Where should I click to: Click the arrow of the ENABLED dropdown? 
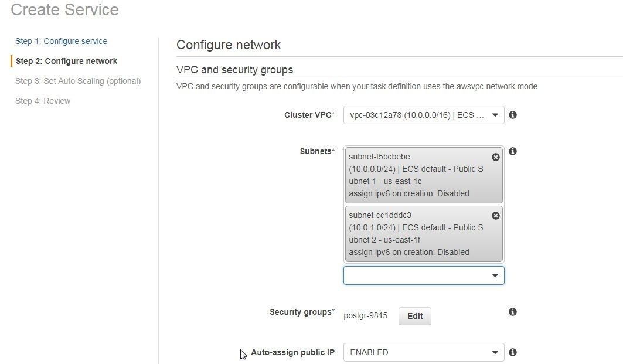495,352
